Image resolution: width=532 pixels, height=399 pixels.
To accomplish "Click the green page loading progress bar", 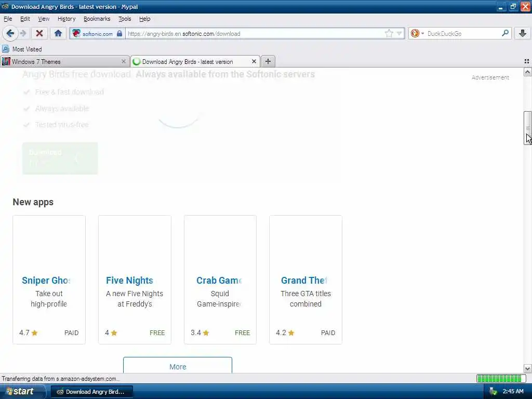I will (x=501, y=378).
